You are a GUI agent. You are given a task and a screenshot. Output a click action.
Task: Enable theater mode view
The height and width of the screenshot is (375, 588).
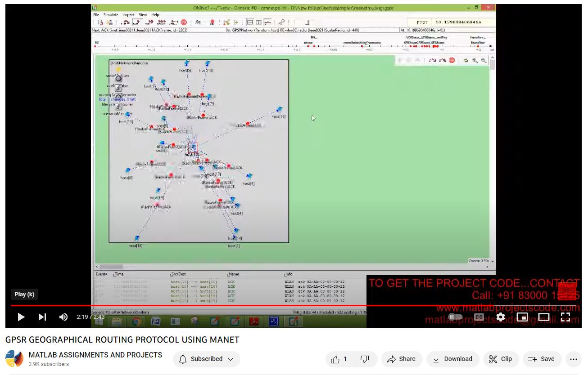coord(544,317)
